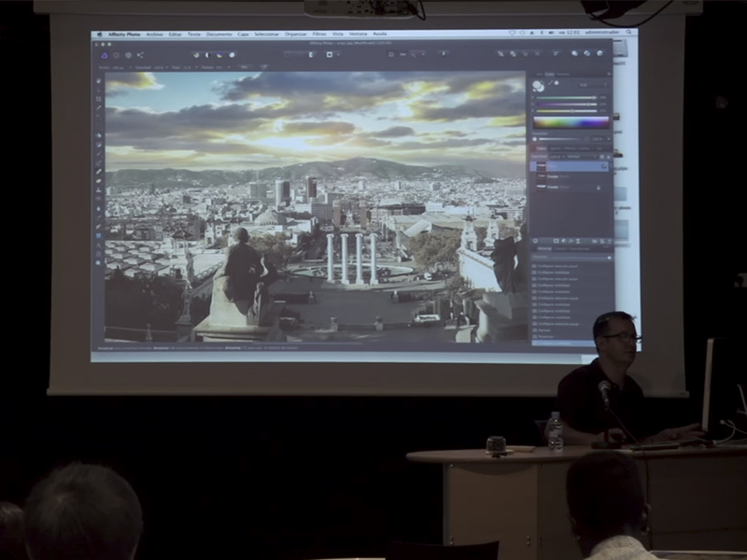
Task: Open the layer blend mode Normal dropdown
Action: click(x=582, y=157)
